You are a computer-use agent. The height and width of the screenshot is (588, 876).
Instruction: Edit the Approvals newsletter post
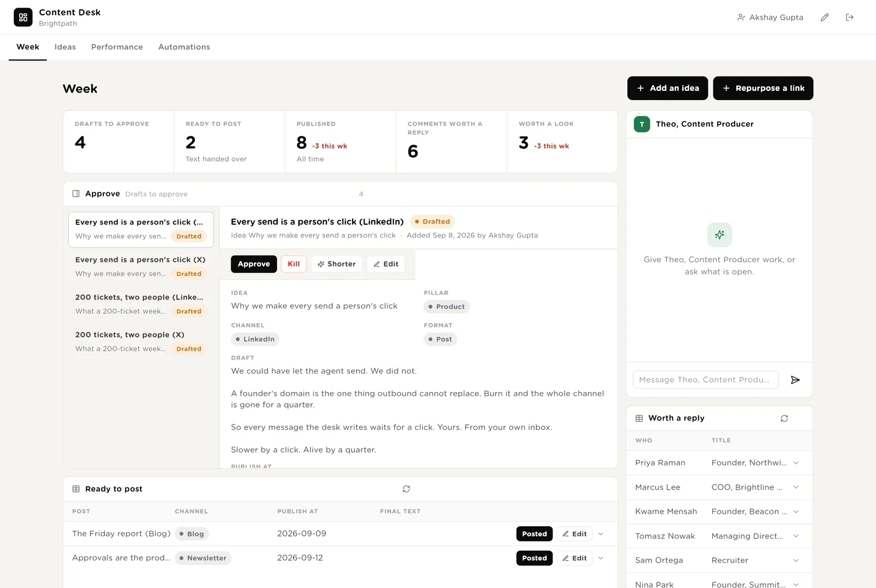point(574,558)
